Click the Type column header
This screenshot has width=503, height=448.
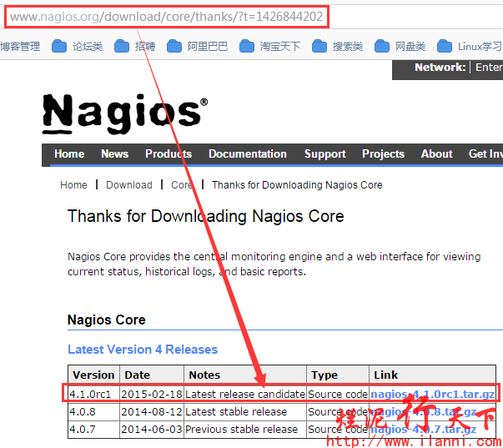(x=338, y=375)
